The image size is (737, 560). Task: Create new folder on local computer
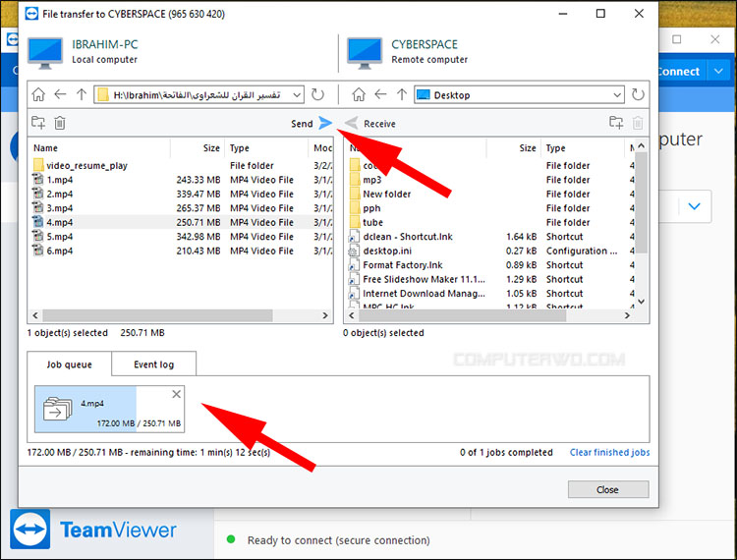point(38,123)
